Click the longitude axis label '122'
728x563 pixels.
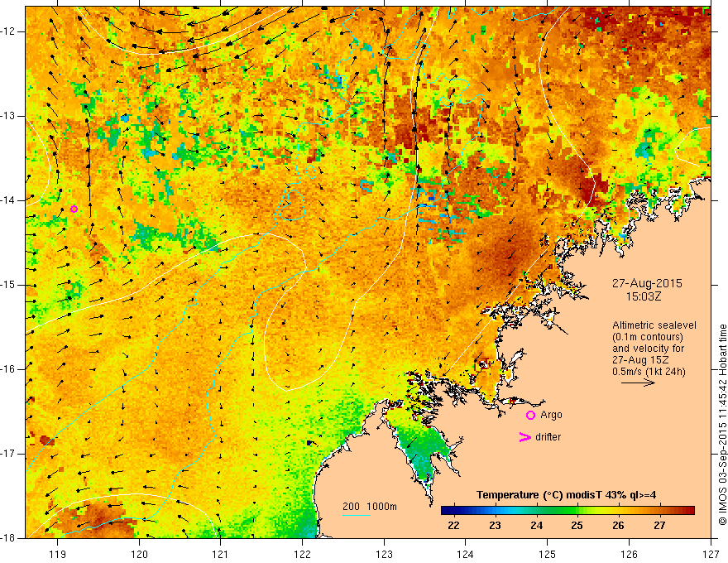click(x=302, y=554)
